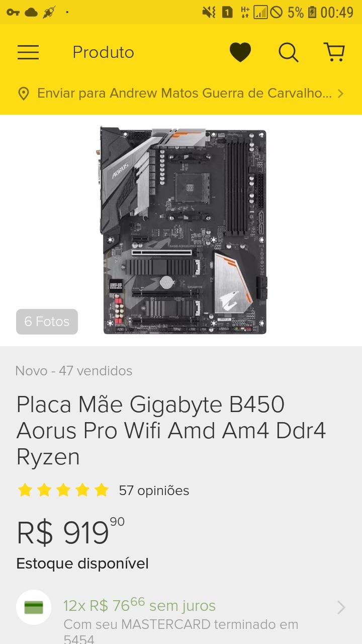The width and height of the screenshot is (362, 644).
Task: Tap the location pin icon
Action: (24, 94)
